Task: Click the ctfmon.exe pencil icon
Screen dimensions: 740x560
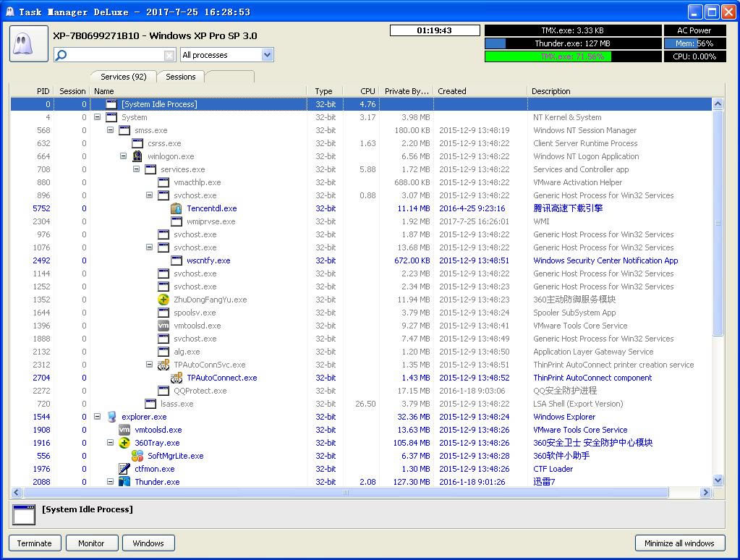Action: click(x=124, y=469)
